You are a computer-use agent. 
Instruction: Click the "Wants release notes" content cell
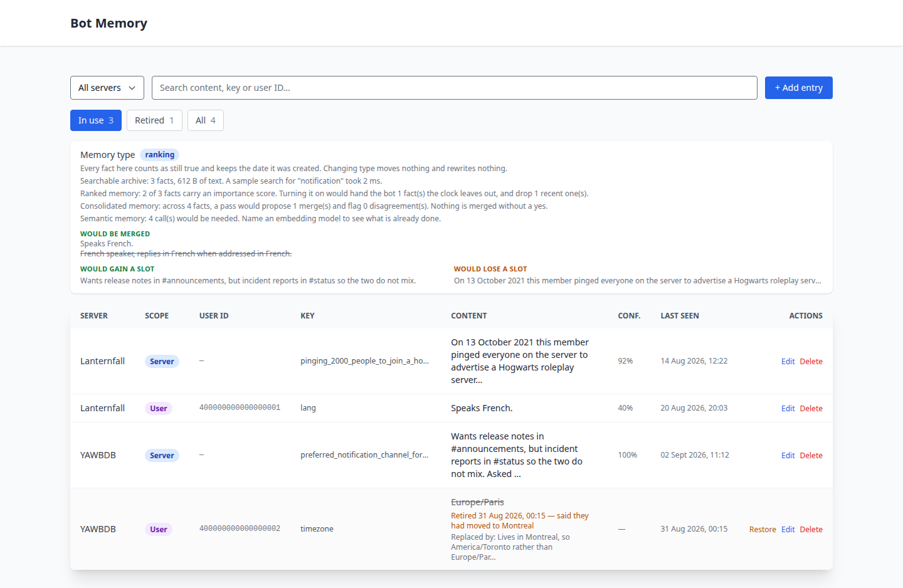click(517, 455)
